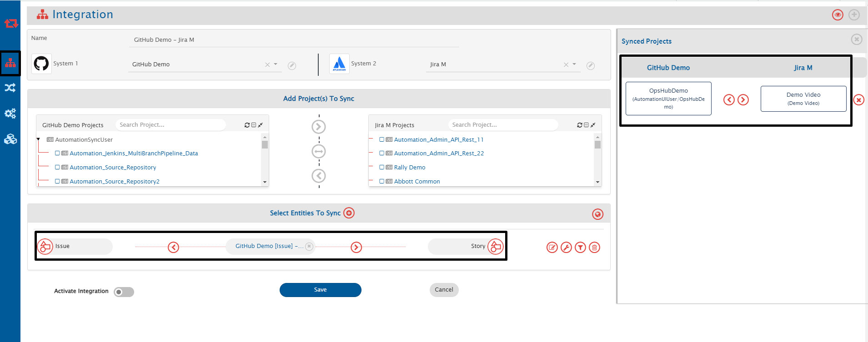Open the Integration sidebar icon
This screenshot has height=342, width=868.
pyautogui.click(x=10, y=63)
